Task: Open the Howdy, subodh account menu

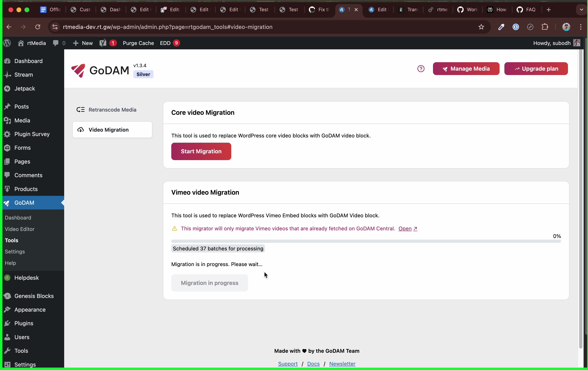Action: point(557,43)
